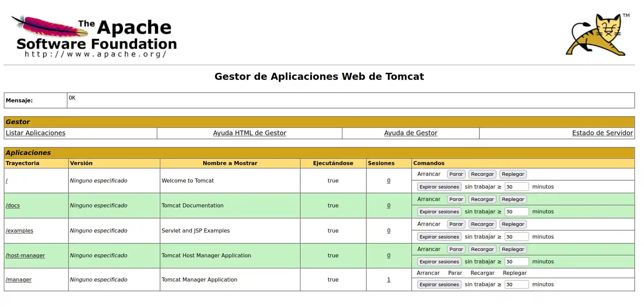Viewport: 644px width, 307px height.
Task: Open the /host-manager path link
Action: 25,256
